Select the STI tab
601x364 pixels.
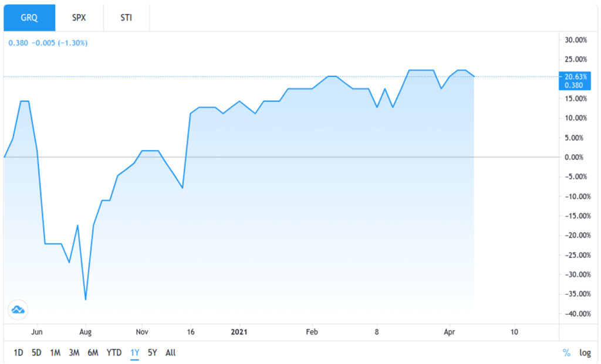point(126,18)
